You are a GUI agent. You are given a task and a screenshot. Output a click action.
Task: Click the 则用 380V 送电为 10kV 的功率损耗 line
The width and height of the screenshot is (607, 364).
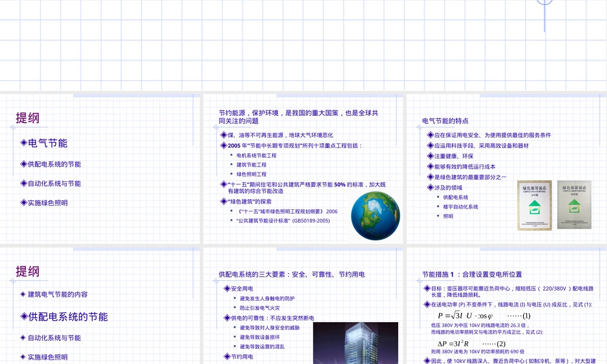pos(477,352)
